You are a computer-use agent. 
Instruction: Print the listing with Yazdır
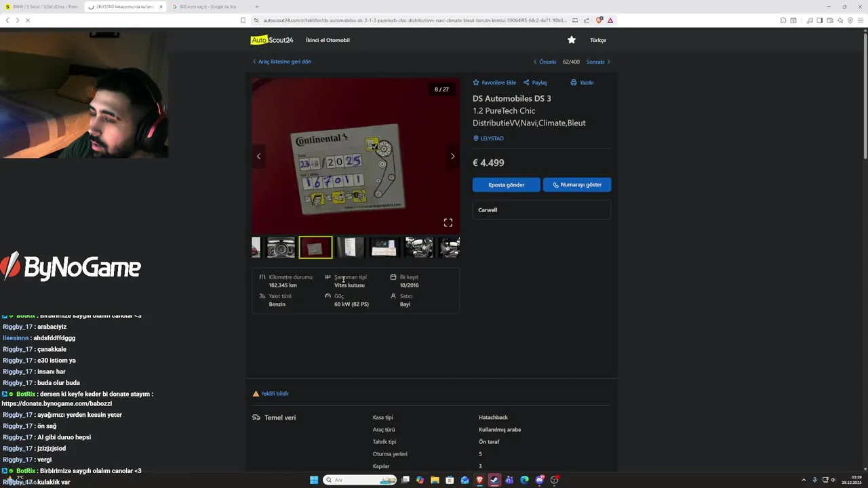582,83
